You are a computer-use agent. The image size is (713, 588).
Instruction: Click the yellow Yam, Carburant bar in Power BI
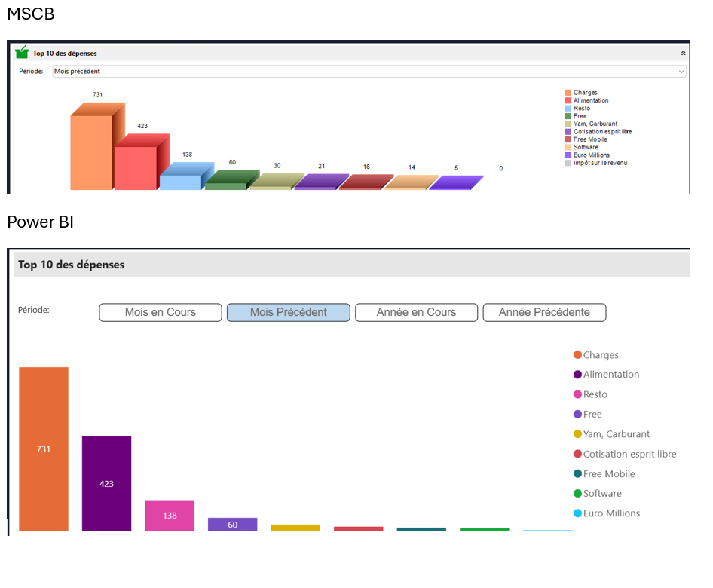tap(295, 528)
